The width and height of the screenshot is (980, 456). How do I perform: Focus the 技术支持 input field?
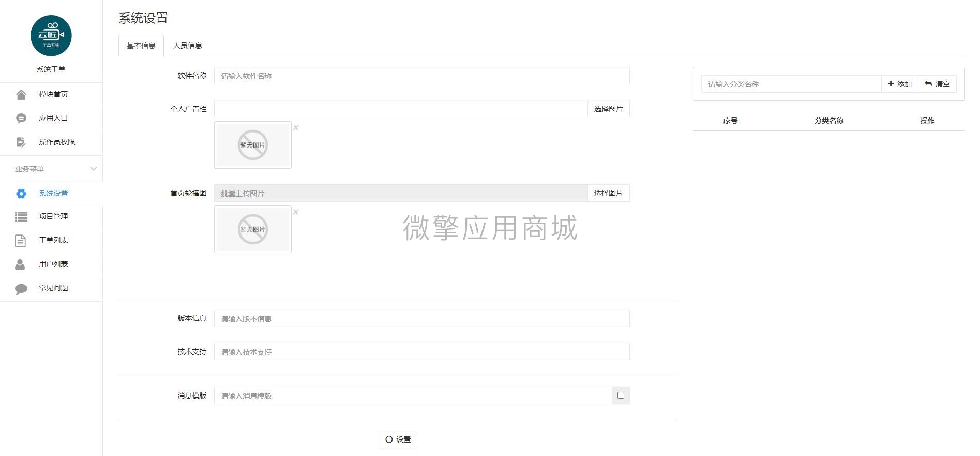tap(422, 351)
